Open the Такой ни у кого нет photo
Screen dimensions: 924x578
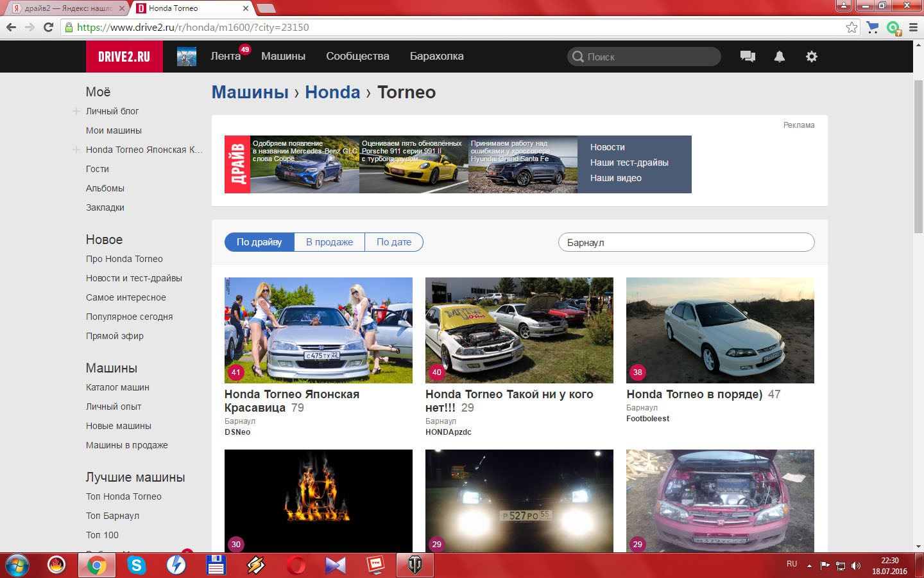coord(519,330)
